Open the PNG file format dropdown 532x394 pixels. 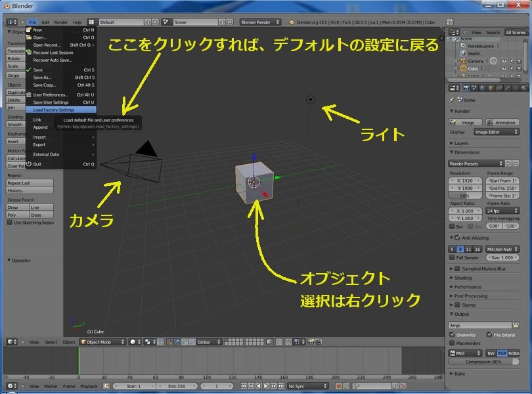pyautogui.click(x=465, y=353)
